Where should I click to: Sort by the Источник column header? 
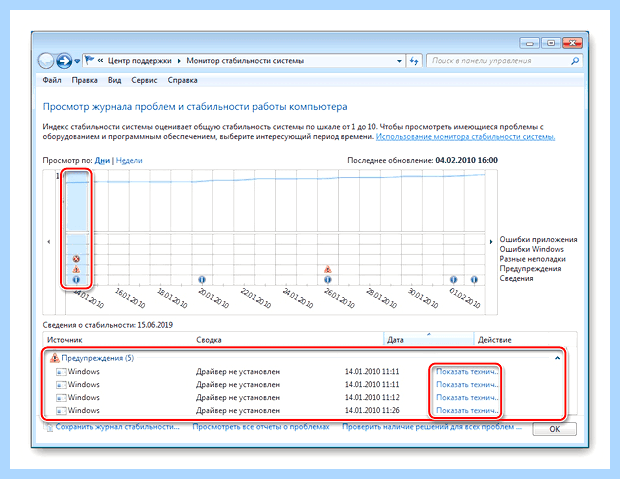pyautogui.click(x=65, y=340)
